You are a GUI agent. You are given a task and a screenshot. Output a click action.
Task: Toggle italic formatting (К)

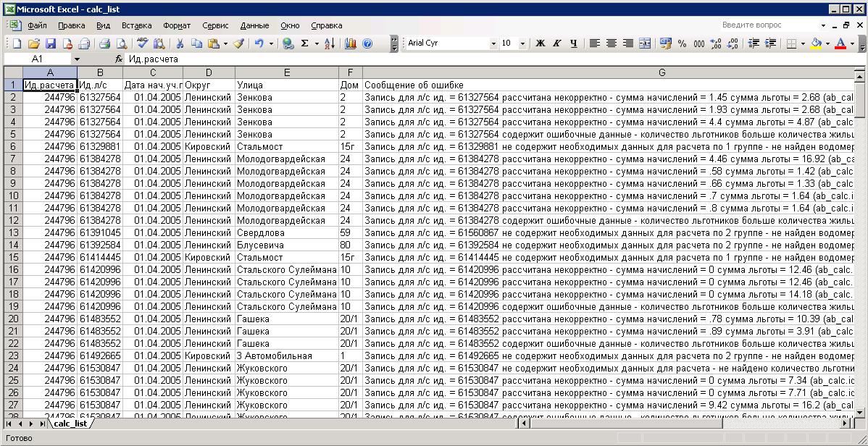click(557, 43)
